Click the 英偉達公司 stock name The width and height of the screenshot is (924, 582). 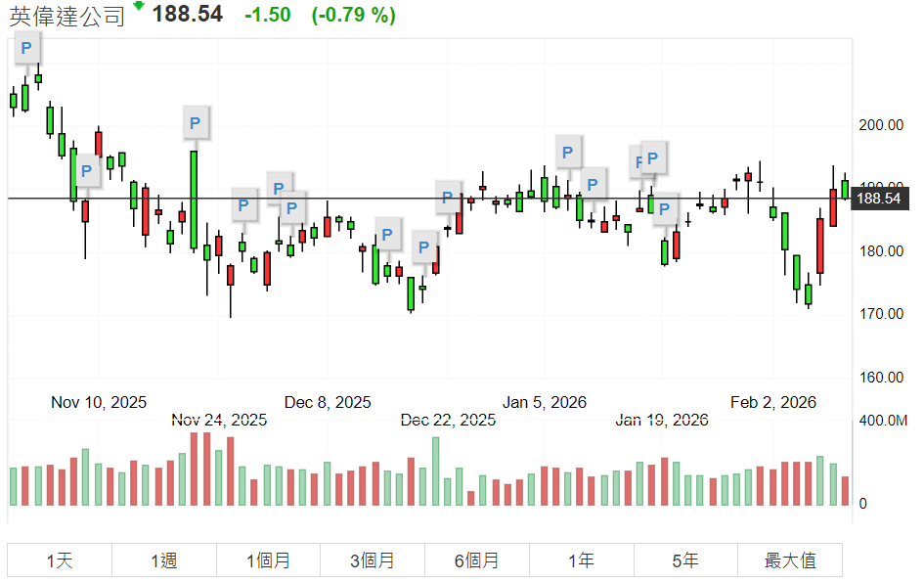(67, 15)
